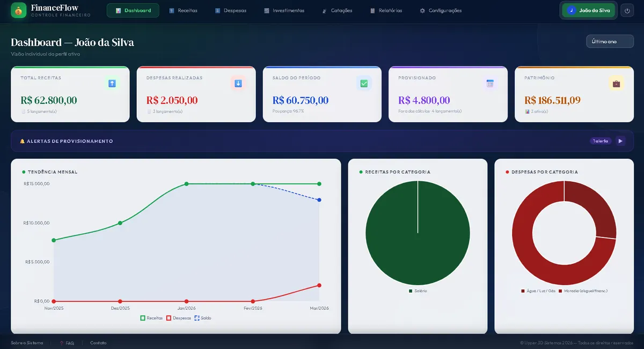
Task: Open the Contato footer link
Action: point(98,343)
